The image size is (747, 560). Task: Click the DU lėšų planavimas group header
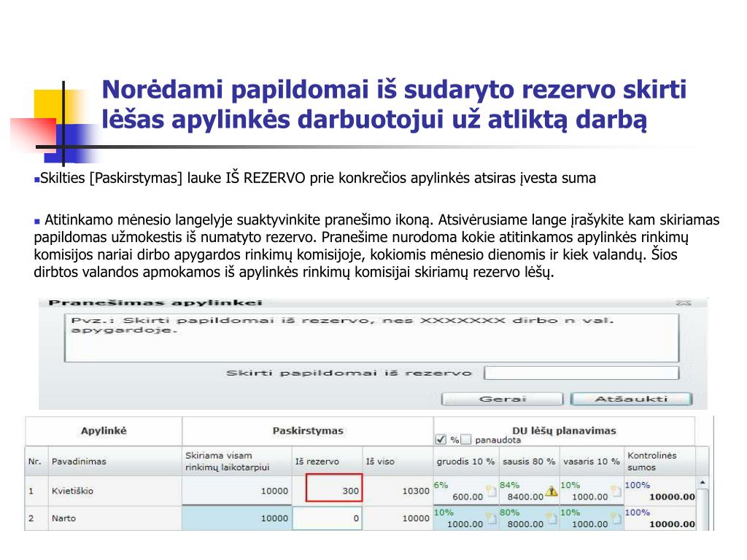[x=564, y=430]
